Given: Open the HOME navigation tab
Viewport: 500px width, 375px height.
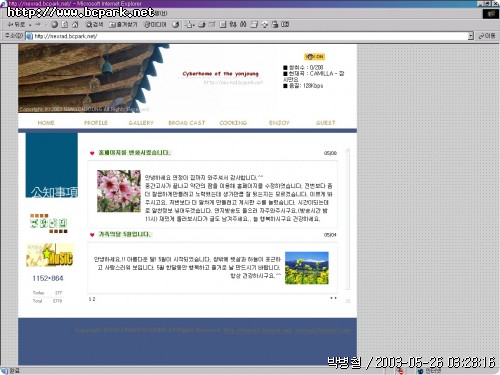Looking at the screenshot, I should pyautogui.click(x=46, y=123).
